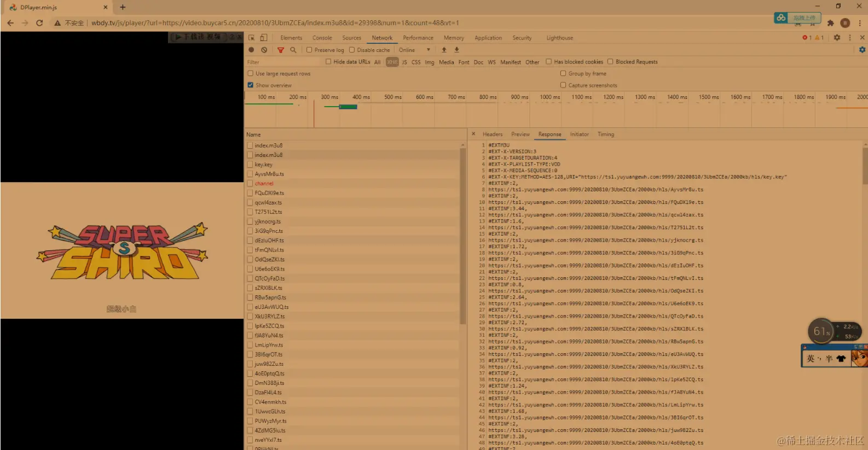This screenshot has height=450, width=868.
Task: Enable Disable cache checkbox
Action: coord(352,50)
